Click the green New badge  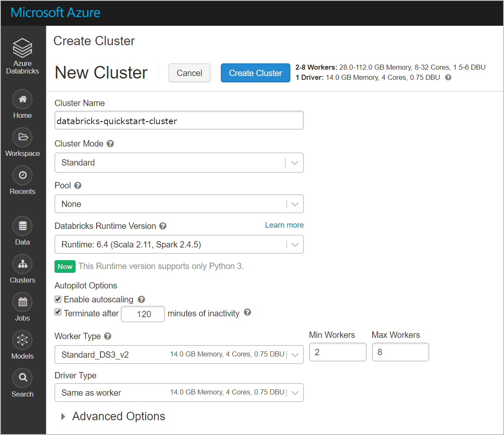coord(65,266)
